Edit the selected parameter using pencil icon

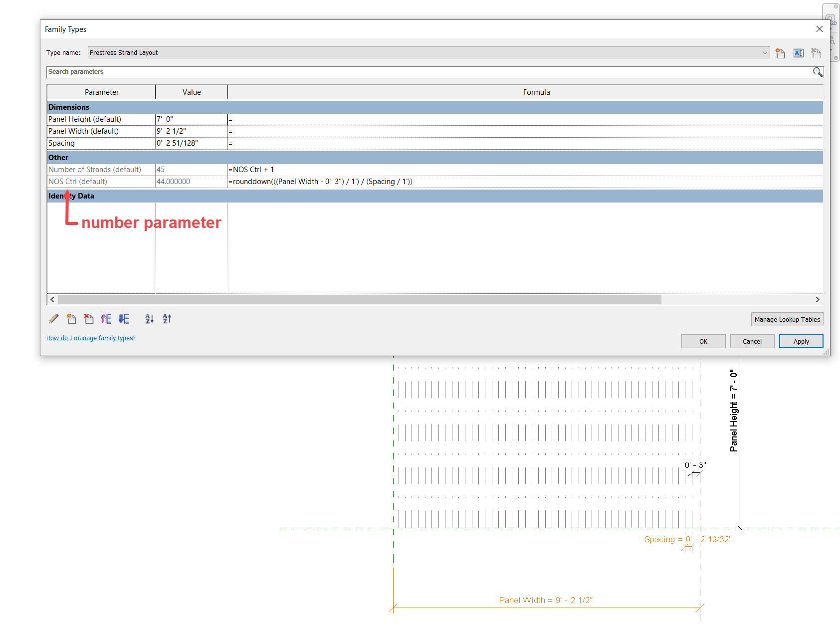[x=53, y=319]
